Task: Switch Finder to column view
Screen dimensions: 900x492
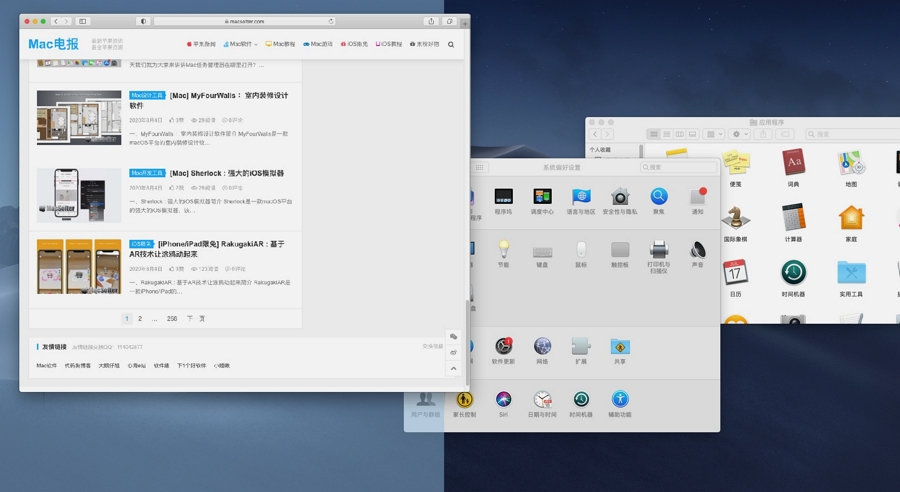Action: pyautogui.click(x=680, y=134)
